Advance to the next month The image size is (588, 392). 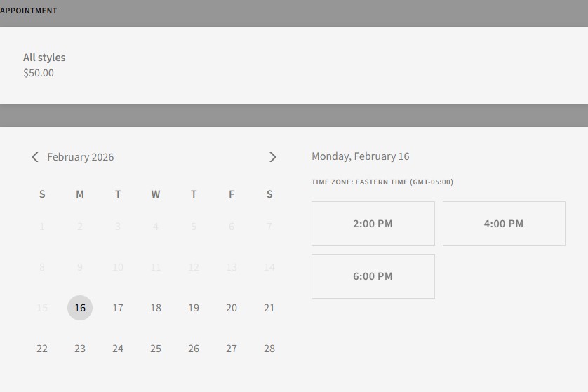pyautogui.click(x=273, y=157)
